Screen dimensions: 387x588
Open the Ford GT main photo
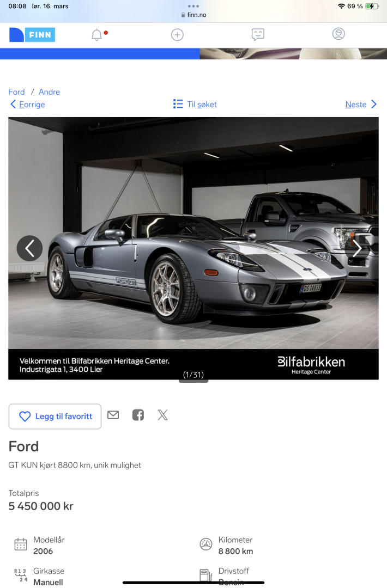[194, 232]
